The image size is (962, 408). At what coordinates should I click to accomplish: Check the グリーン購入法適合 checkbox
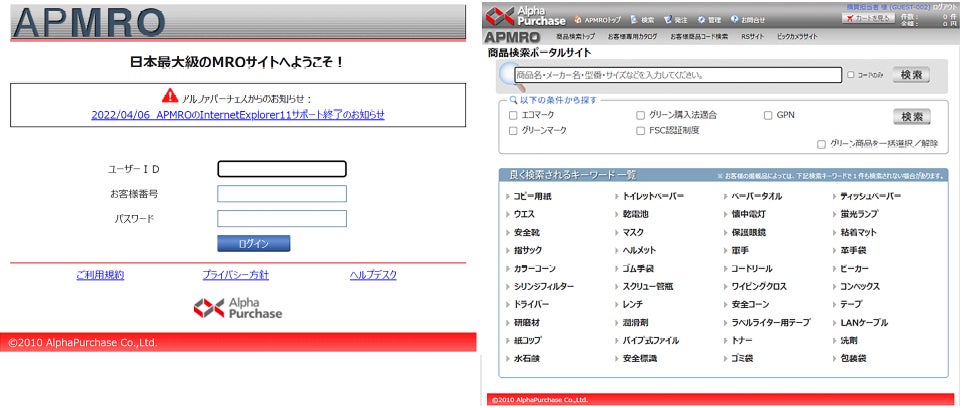coord(641,115)
